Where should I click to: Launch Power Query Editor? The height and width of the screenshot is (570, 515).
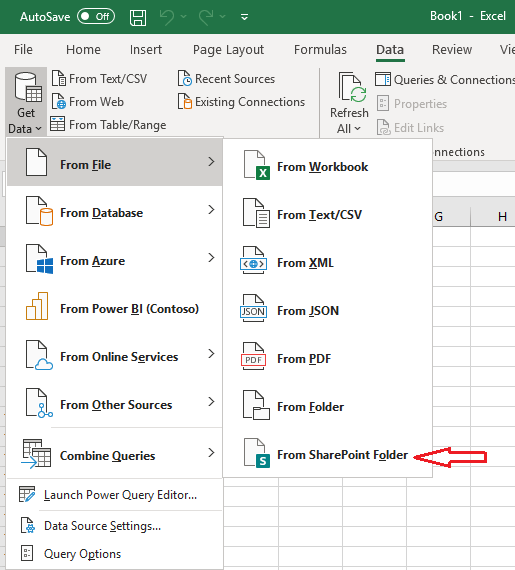click(114, 495)
